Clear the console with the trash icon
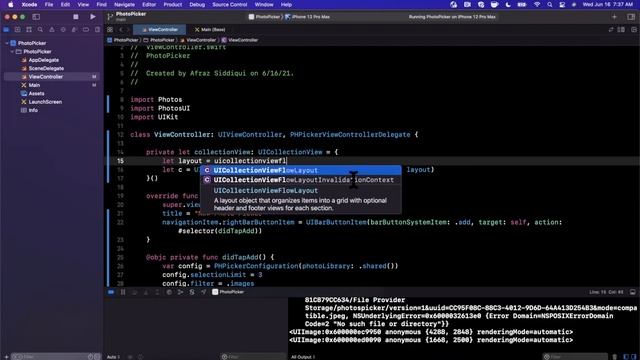The image size is (640, 360). (615, 357)
